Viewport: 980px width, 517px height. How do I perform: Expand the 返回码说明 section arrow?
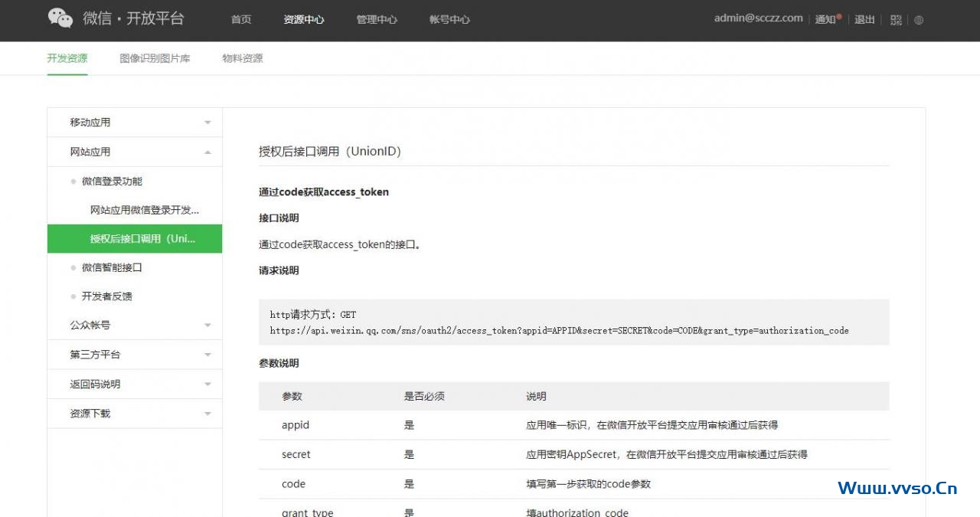click(x=207, y=384)
